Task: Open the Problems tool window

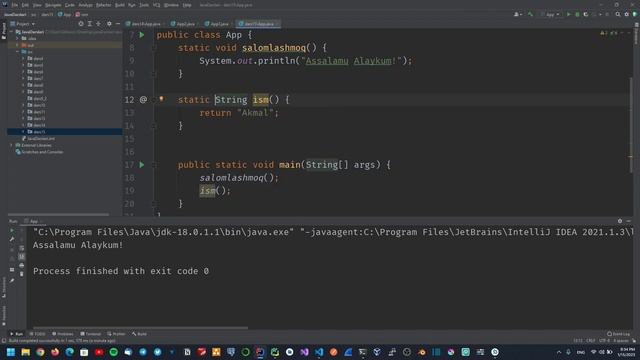Action: pos(63,334)
